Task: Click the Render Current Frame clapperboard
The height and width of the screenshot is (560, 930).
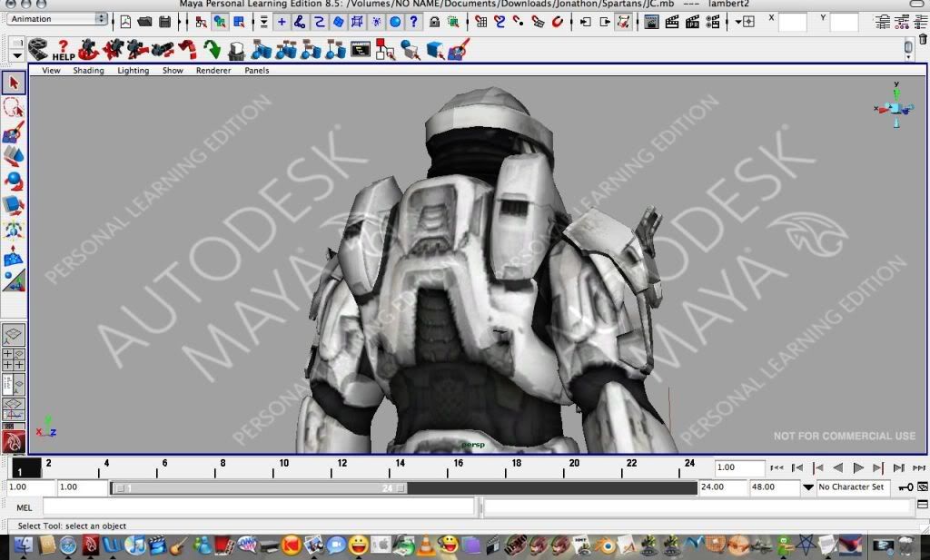Action: tap(672, 22)
